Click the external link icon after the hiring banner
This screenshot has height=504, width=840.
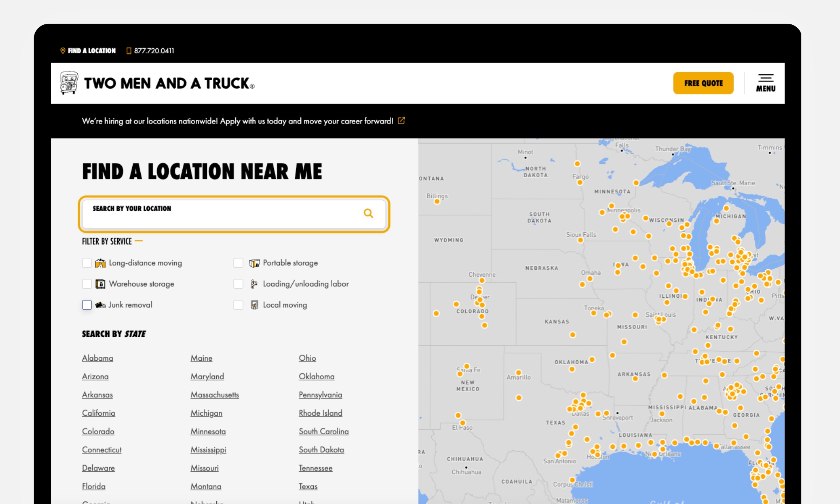[x=402, y=121]
